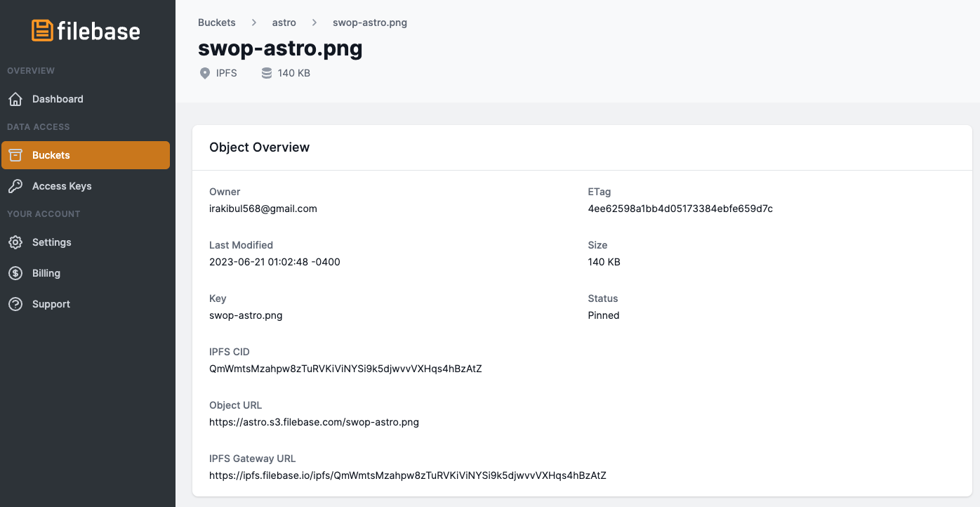Click the IPFS Gateway URL value

[x=408, y=475]
